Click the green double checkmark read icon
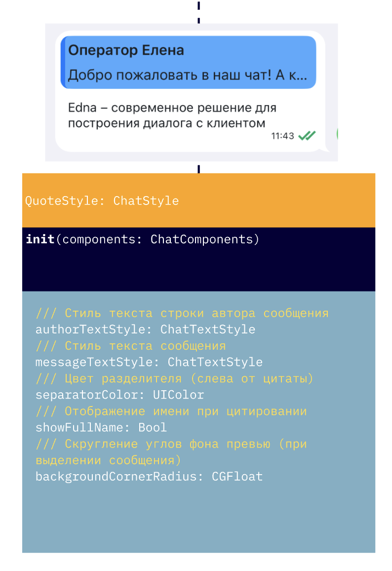392x571 pixels. coord(307,136)
